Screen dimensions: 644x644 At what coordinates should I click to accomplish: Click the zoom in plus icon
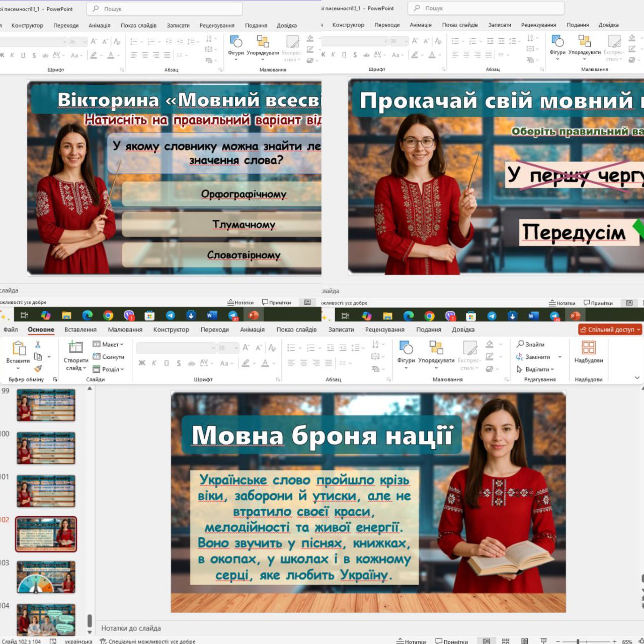[614, 641]
